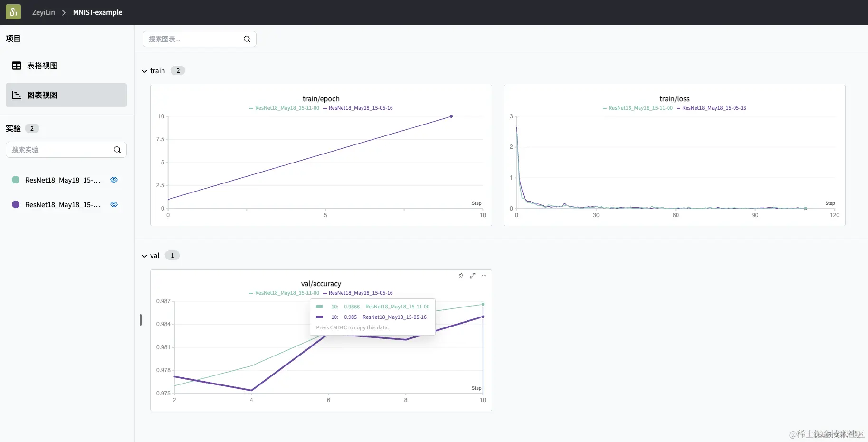Click purple end data point on val/accuracy

483,317
